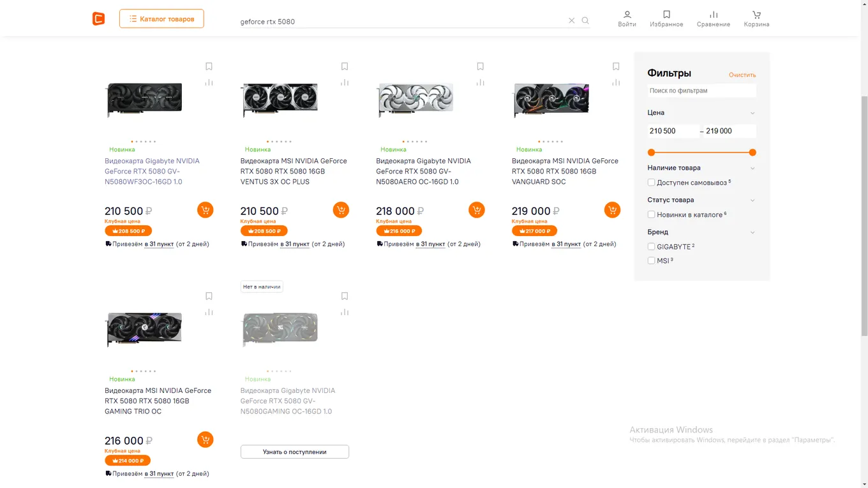Click the Узнать о поступлении button
Image resolution: width=868 pixels, height=488 pixels.
(x=295, y=452)
